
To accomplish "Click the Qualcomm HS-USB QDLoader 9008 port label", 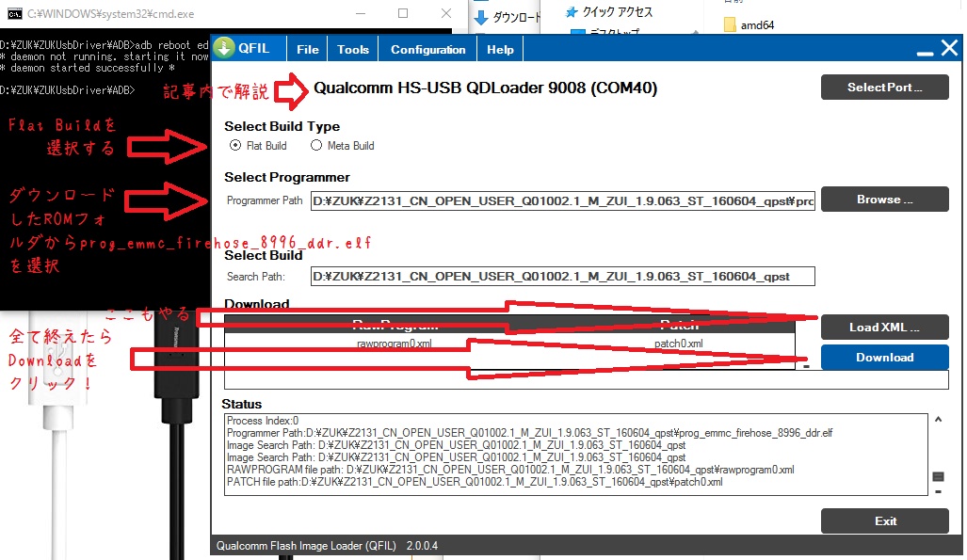I will (x=485, y=88).
